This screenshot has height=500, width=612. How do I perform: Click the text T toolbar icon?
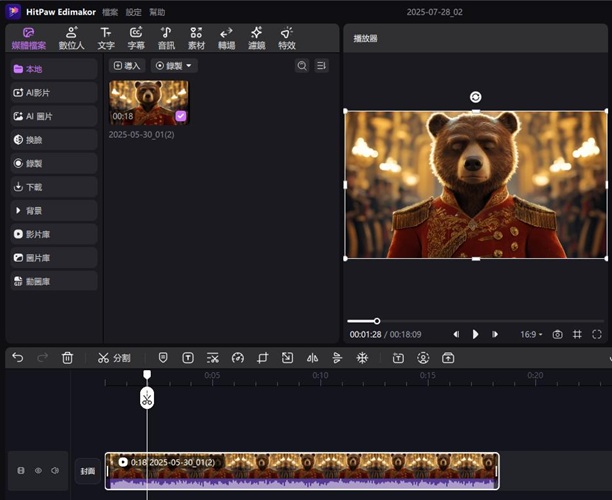[188, 358]
